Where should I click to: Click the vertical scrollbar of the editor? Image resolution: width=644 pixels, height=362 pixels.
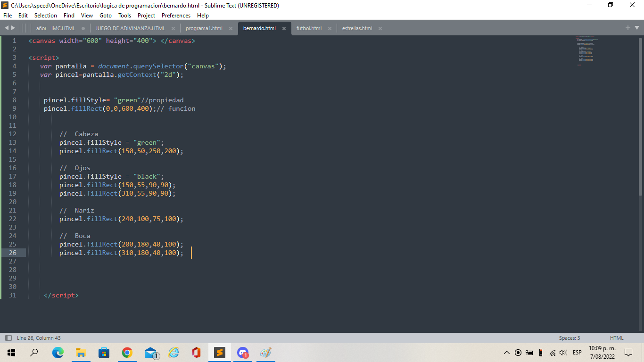tap(641, 116)
